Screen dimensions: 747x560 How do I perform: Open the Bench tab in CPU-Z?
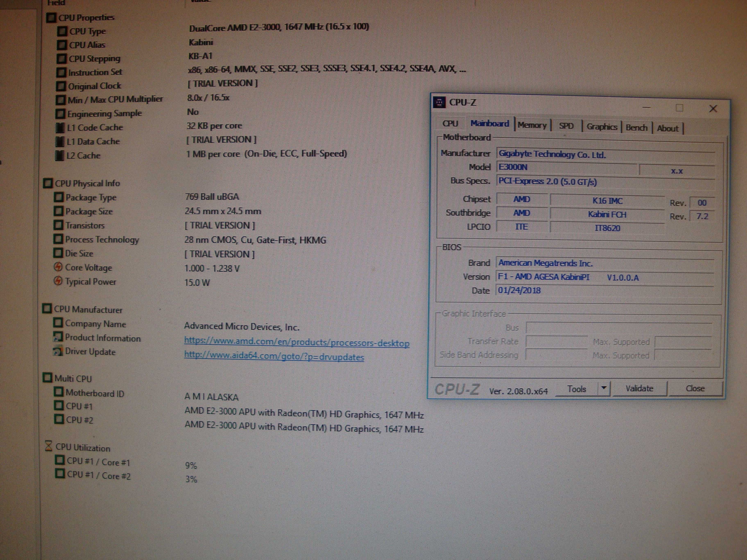[637, 128]
